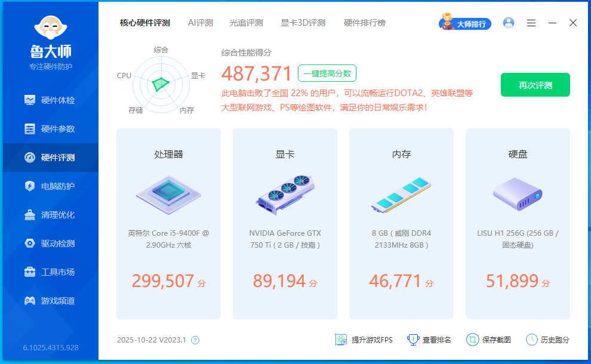
Task: Open 硬件排行榜 tab
Action: [364, 23]
